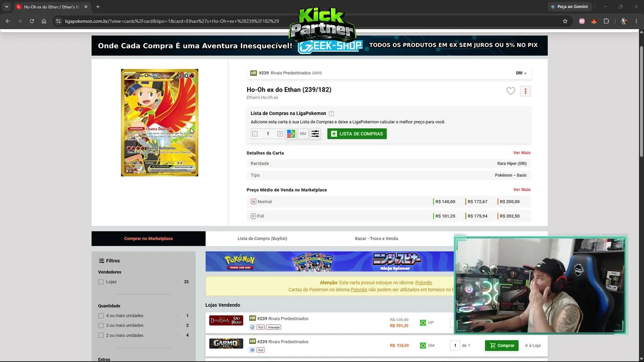The height and width of the screenshot is (362, 644).
Task: Expand the tab search arrow in Chrome
Action: tap(7, 7)
